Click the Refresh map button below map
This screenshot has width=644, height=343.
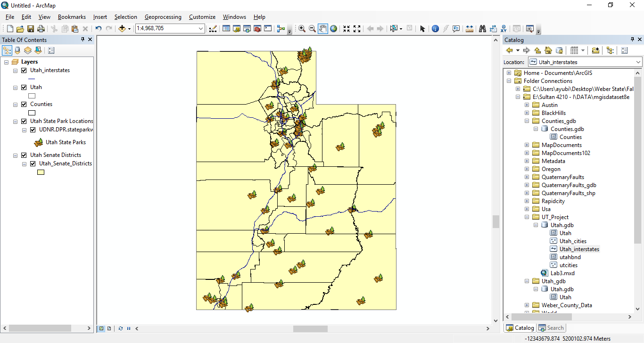(121, 328)
